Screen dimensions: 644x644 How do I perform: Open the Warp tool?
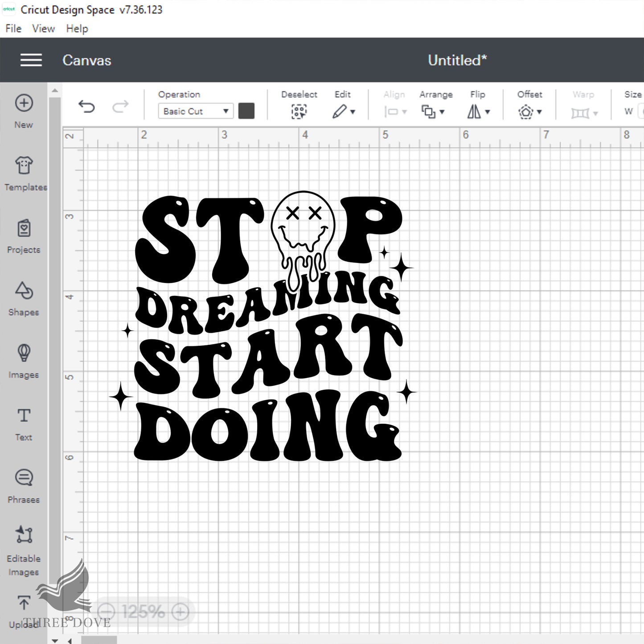[x=580, y=113]
